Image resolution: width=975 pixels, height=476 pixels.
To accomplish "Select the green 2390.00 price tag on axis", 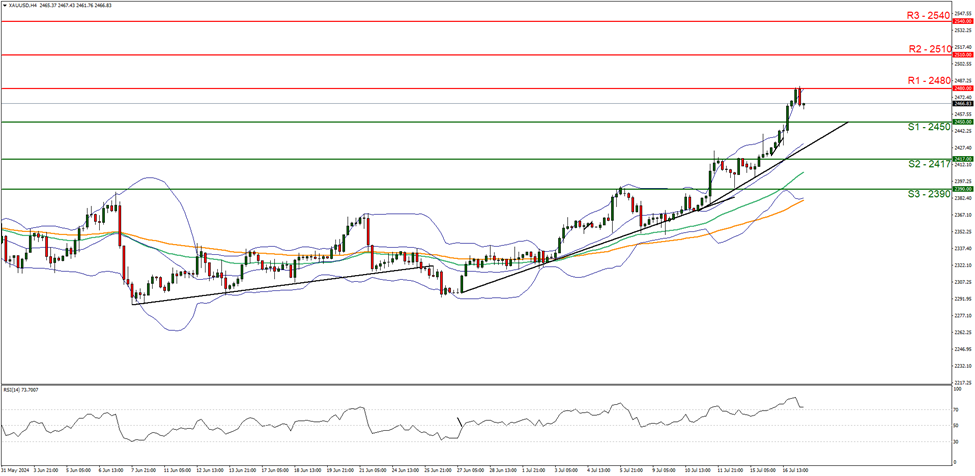I will [x=963, y=189].
